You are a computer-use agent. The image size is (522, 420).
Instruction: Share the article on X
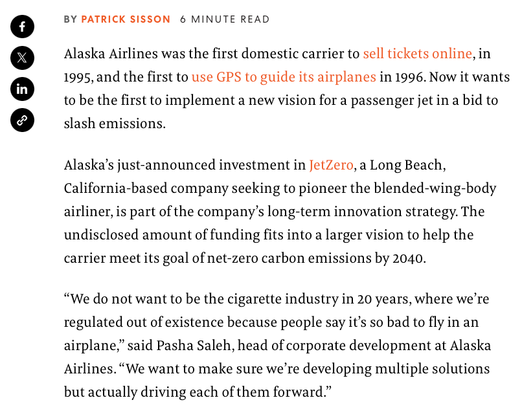(22, 58)
